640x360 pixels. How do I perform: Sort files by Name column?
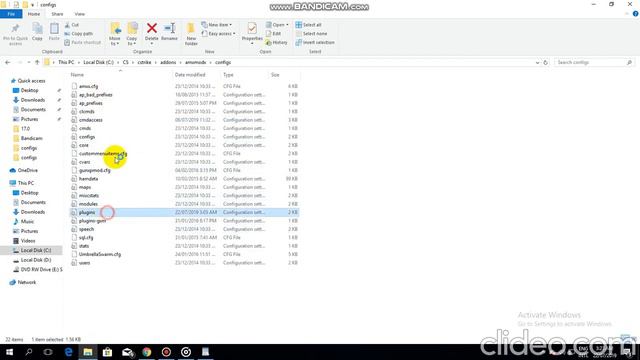pos(77,75)
